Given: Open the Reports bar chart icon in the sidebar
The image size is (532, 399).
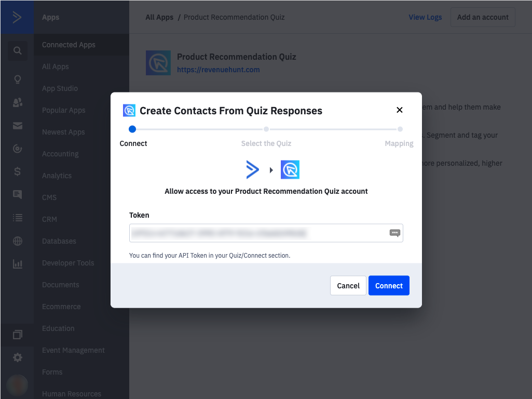Looking at the screenshot, I should click(17, 264).
